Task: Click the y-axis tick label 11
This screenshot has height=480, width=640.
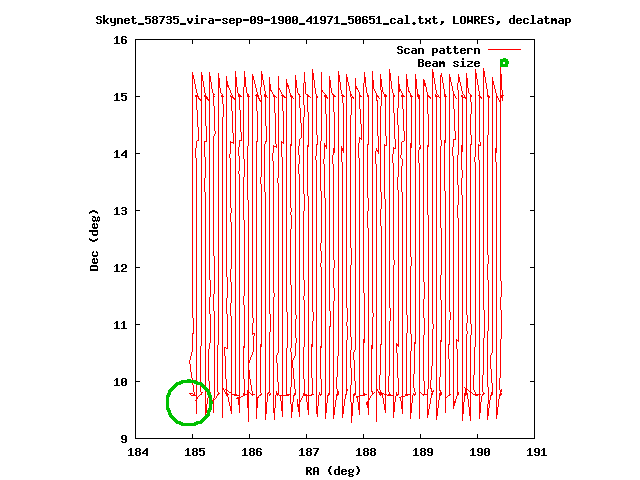Action: (x=120, y=325)
